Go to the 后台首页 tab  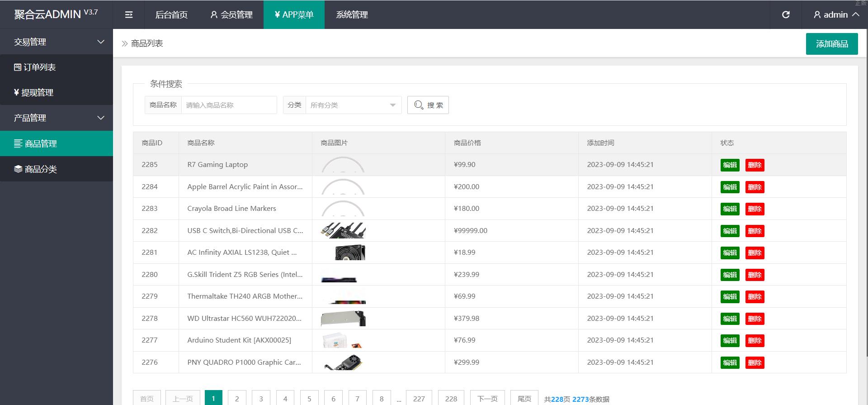171,15
